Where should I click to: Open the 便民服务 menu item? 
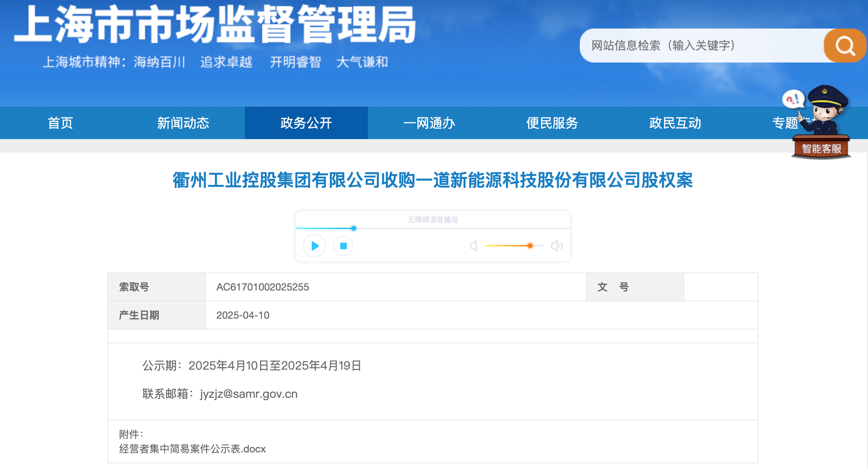pyautogui.click(x=552, y=123)
